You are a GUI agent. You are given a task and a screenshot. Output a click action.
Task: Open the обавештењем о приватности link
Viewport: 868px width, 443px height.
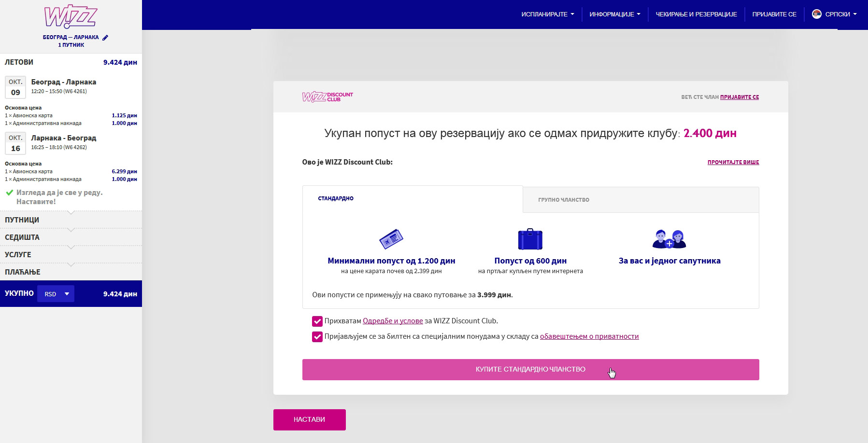pos(589,336)
